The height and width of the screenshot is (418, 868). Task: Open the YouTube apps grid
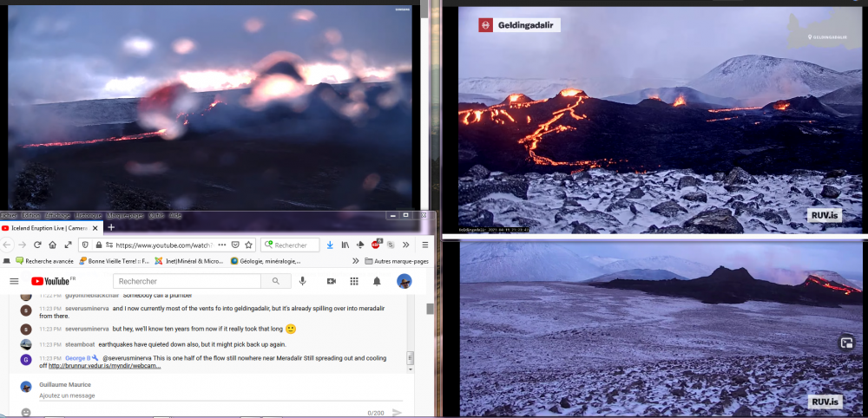click(x=354, y=281)
